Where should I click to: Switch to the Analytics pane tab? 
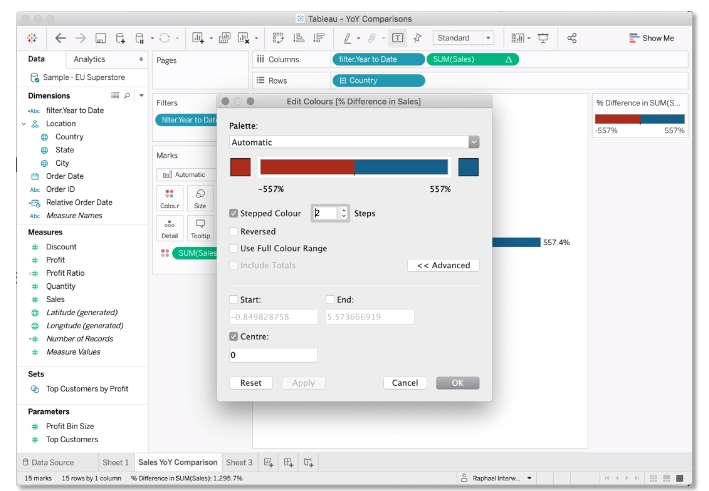(89, 59)
